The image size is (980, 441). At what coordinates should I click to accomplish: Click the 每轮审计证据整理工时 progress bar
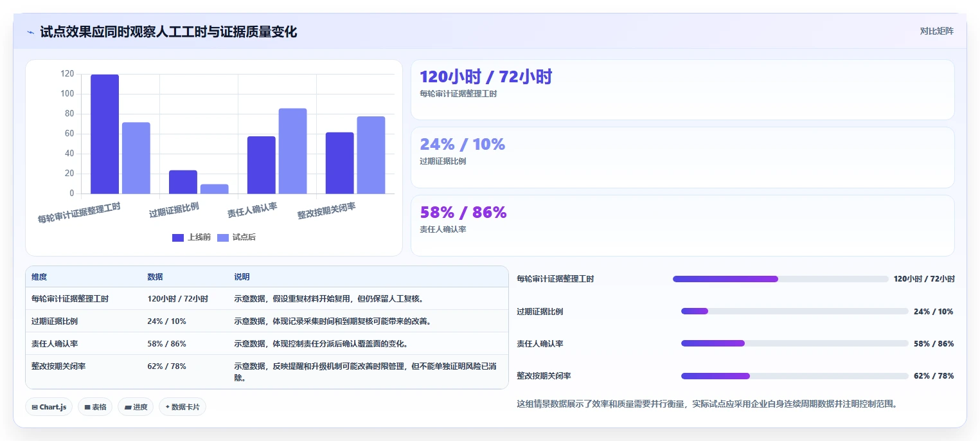click(x=780, y=279)
